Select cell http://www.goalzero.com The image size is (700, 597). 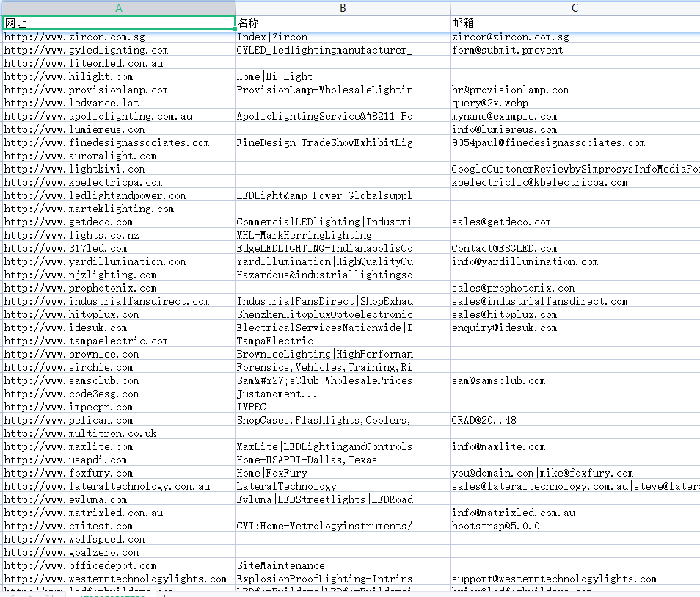click(119, 552)
